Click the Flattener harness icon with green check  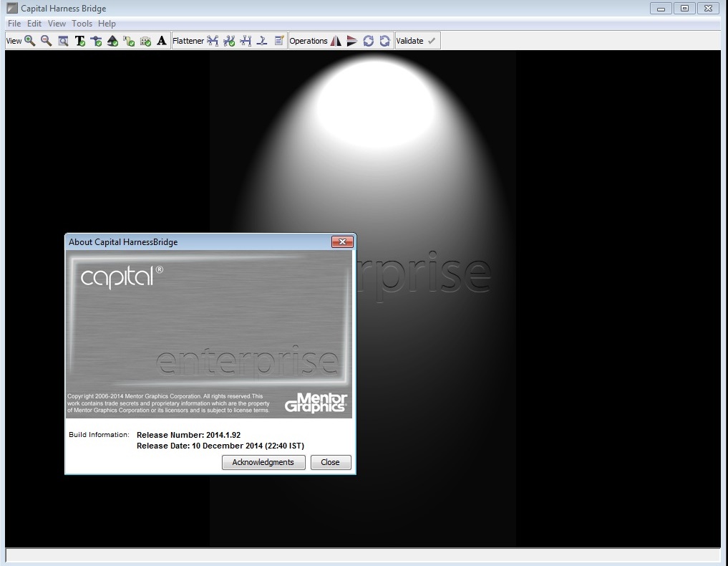click(229, 41)
